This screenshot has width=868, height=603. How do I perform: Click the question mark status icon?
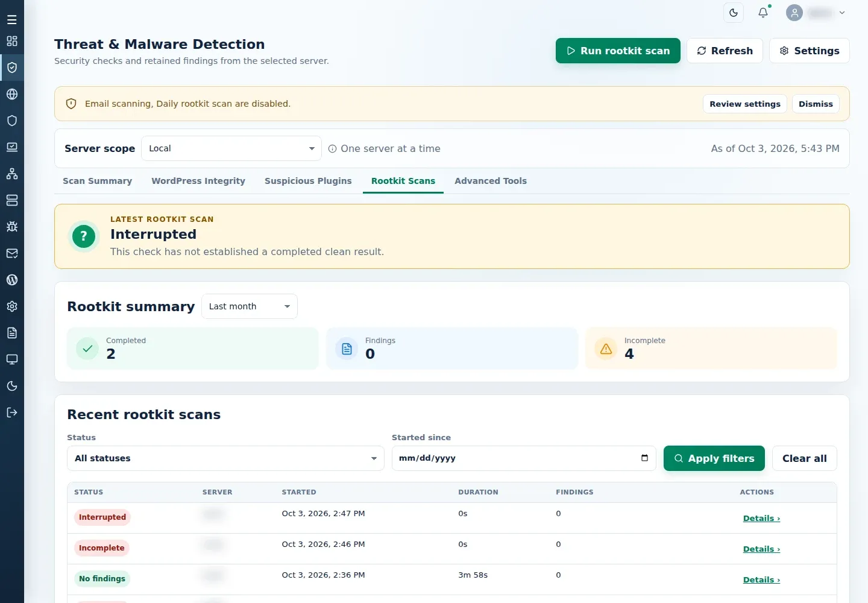tap(84, 236)
